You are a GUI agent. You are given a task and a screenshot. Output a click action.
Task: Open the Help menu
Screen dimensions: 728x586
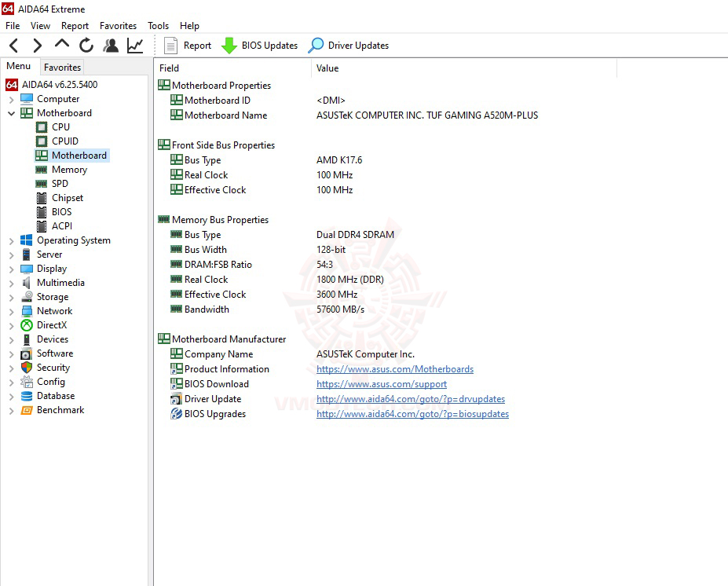coord(189,26)
